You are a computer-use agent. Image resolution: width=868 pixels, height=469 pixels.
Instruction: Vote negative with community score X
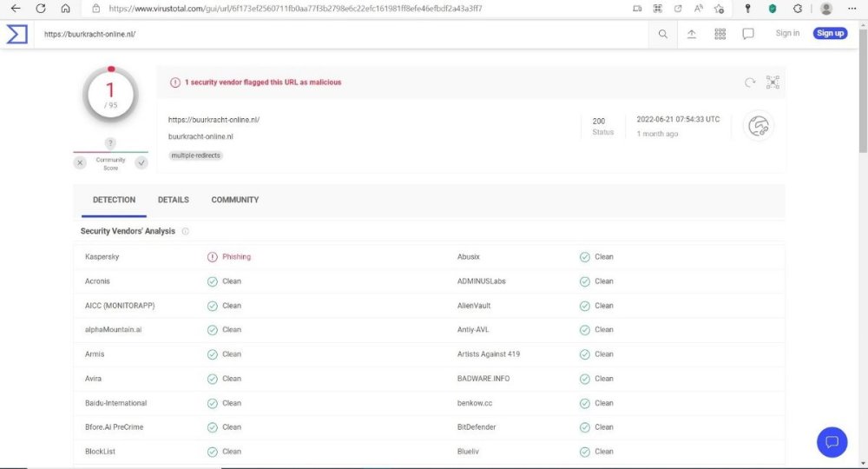tap(81, 162)
